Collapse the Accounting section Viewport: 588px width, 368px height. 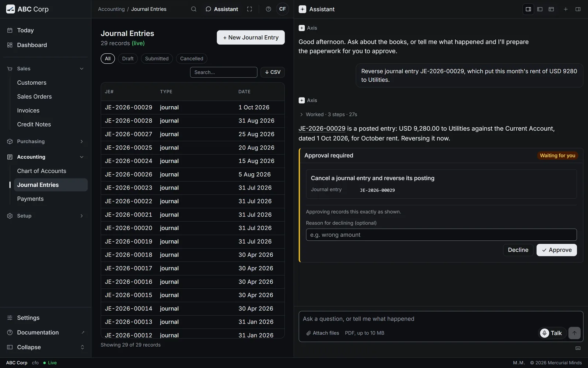point(46,157)
